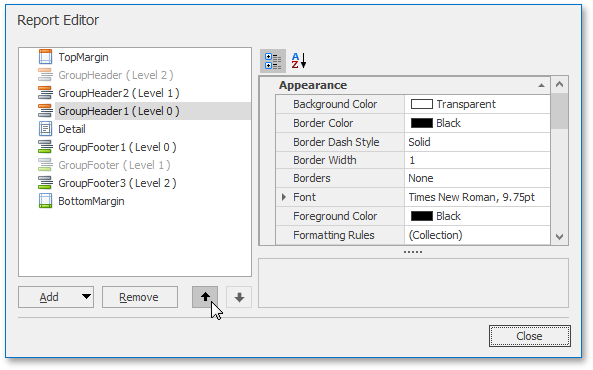593x370 pixels.
Task: Click the Transparent background color swatch
Action: click(422, 104)
